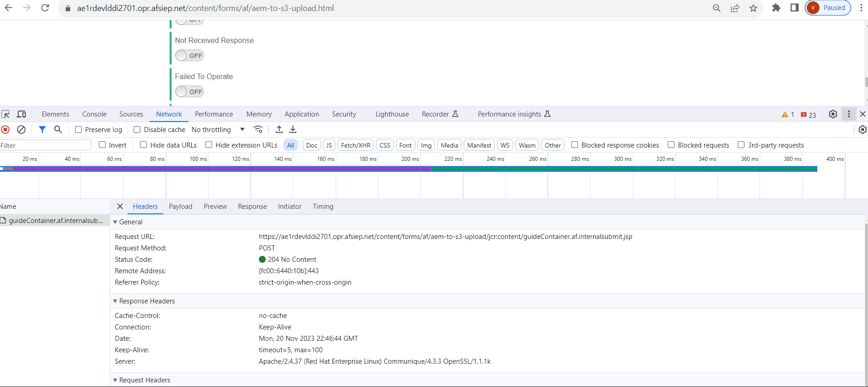The image size is (868, 387).
Task: Toggle the network filter funnel
Action: click(x=42, y=129)
